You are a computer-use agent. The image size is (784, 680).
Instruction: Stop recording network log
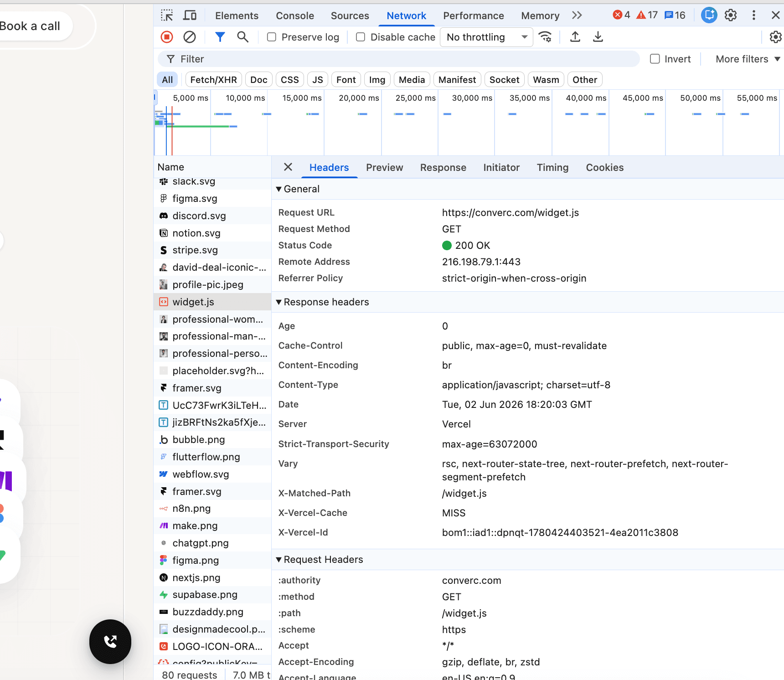pos(167,37)
